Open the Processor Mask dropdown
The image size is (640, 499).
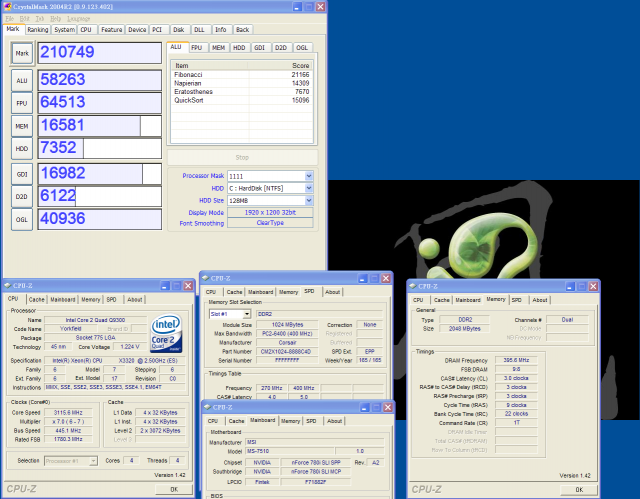coord(309,176)
